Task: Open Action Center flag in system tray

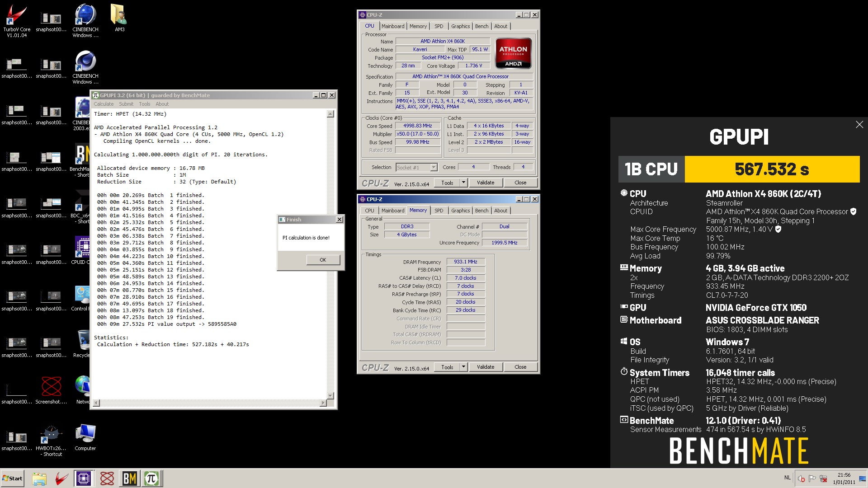Action: pyautogui.click(x=812, y=479)
